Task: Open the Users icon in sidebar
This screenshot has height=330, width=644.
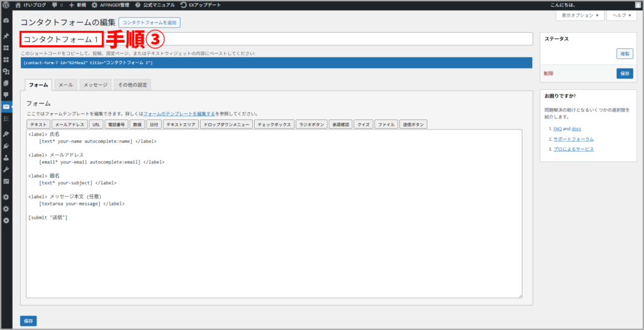Action: [6, 158]
